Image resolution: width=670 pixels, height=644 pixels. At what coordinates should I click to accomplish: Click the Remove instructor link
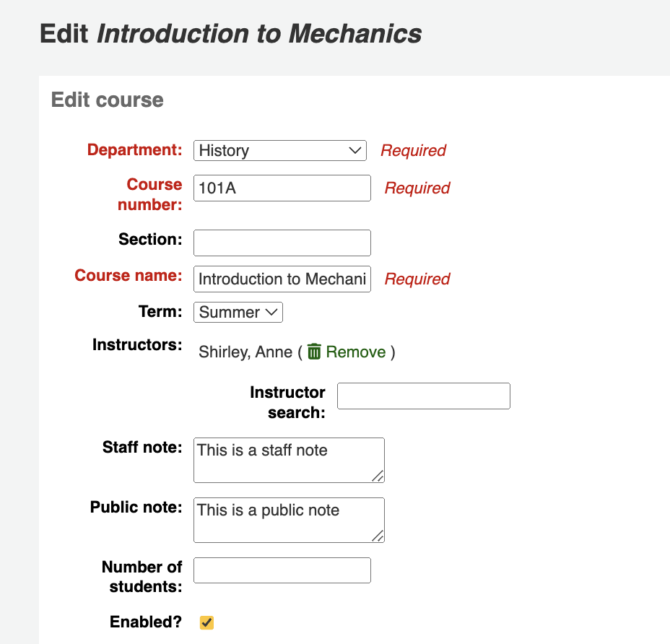coord(355,352)
